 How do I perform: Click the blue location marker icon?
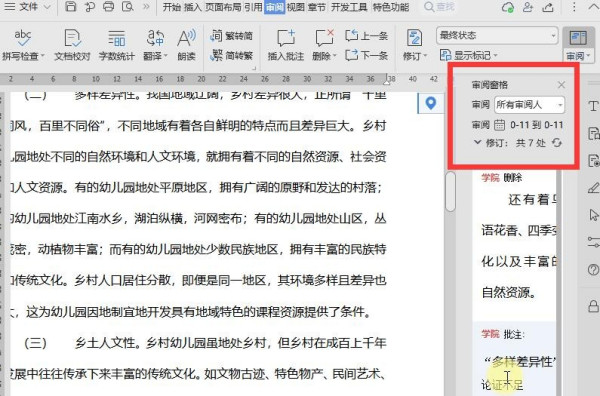tap(431, 103)
